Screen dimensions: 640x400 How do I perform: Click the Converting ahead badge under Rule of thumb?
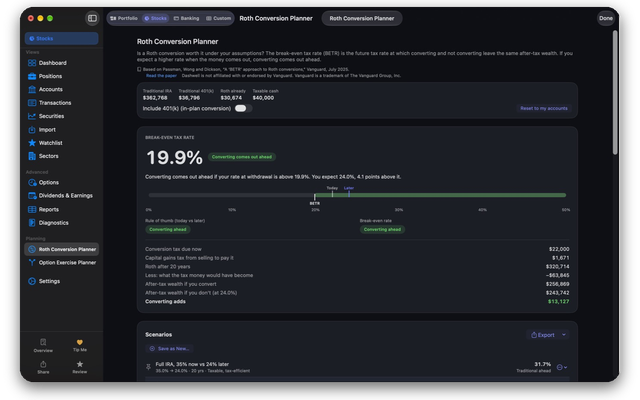(x=168, y=229)
